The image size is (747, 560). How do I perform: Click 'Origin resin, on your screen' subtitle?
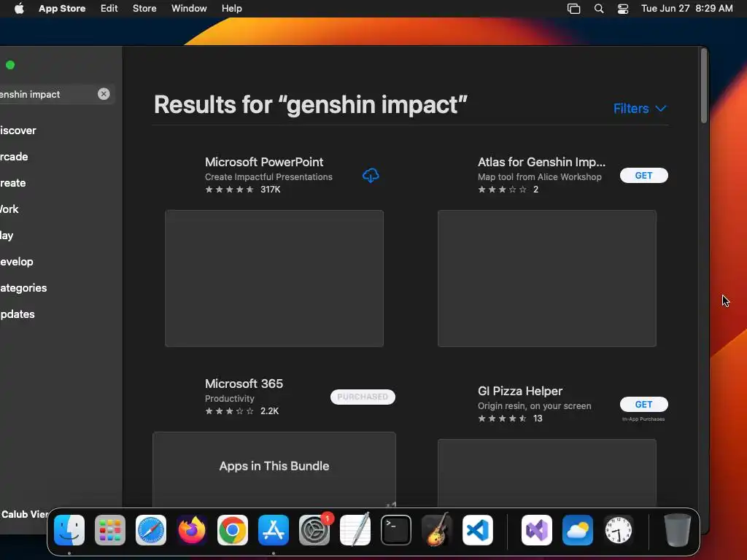[x=535, y=406]
